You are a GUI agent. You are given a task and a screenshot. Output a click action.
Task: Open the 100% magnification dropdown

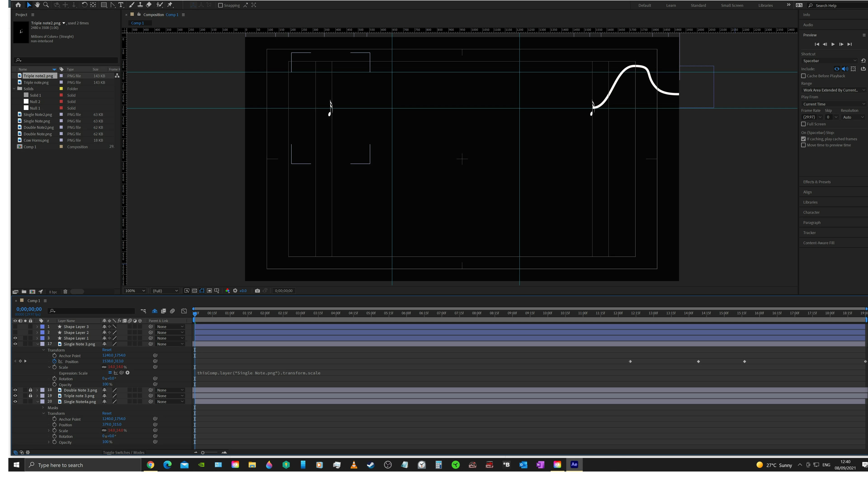[135, 291]
